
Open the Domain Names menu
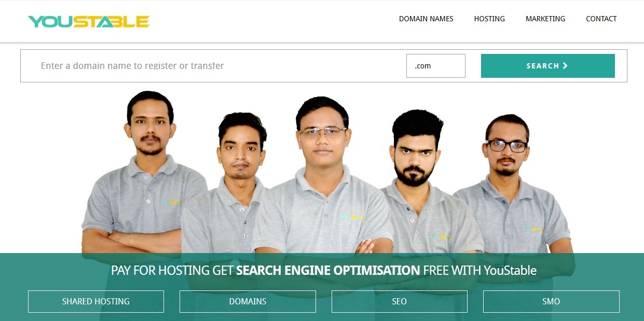426,19
